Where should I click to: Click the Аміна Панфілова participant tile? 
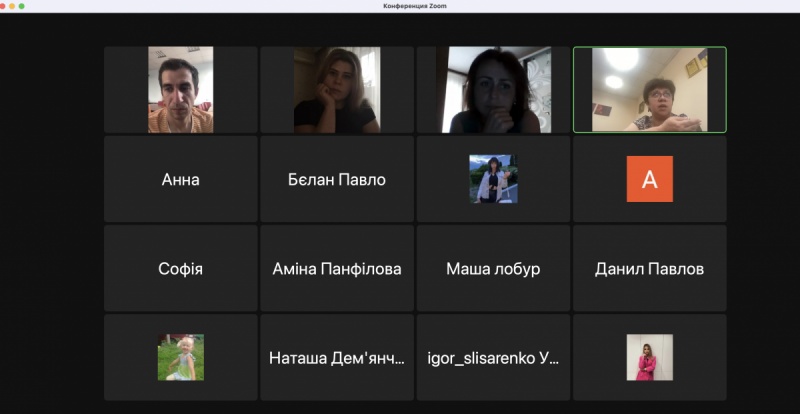337,269
